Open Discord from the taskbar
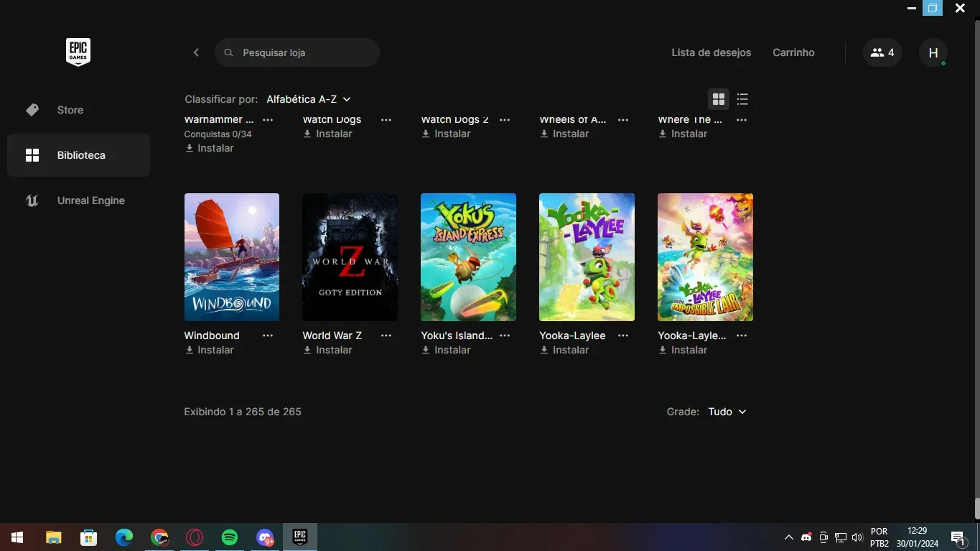 point(265,537)
